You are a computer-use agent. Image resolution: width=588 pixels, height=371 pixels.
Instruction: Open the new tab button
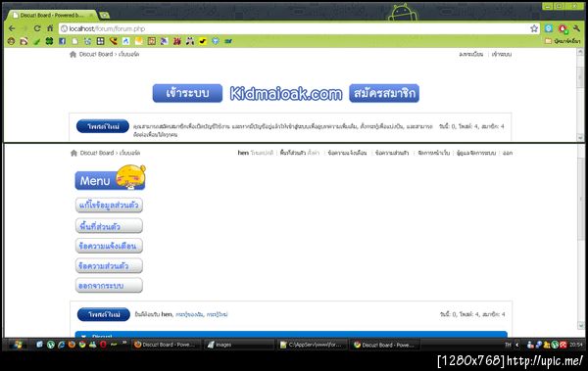point(105,15)
